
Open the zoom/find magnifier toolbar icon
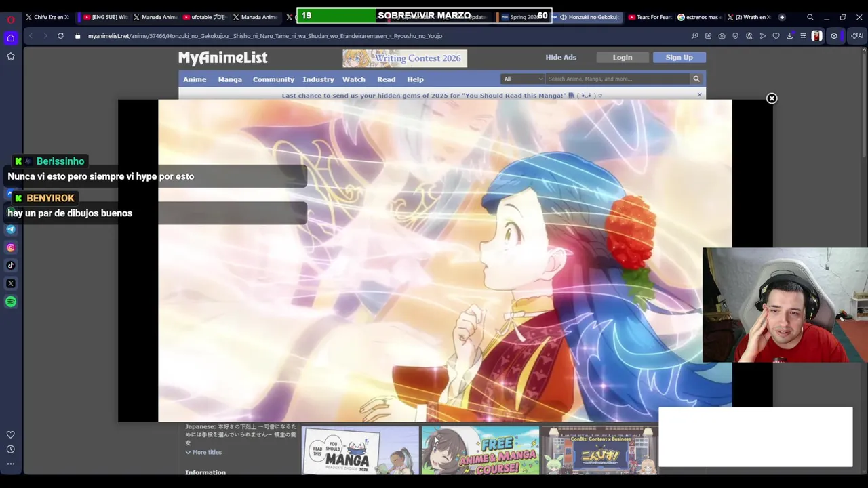tap(694, 36)
